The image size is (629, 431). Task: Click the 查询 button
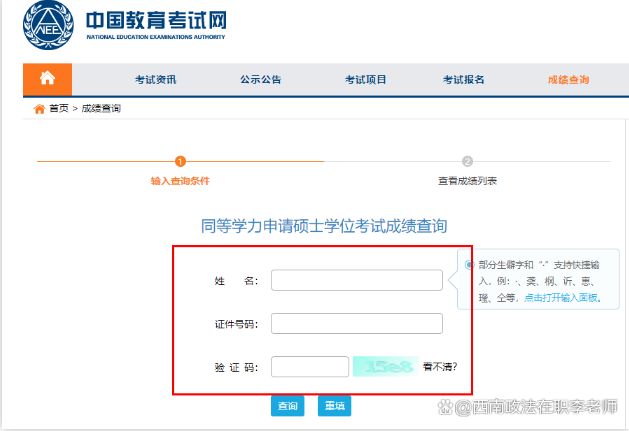pyautogui.click(x=288, y=406)
